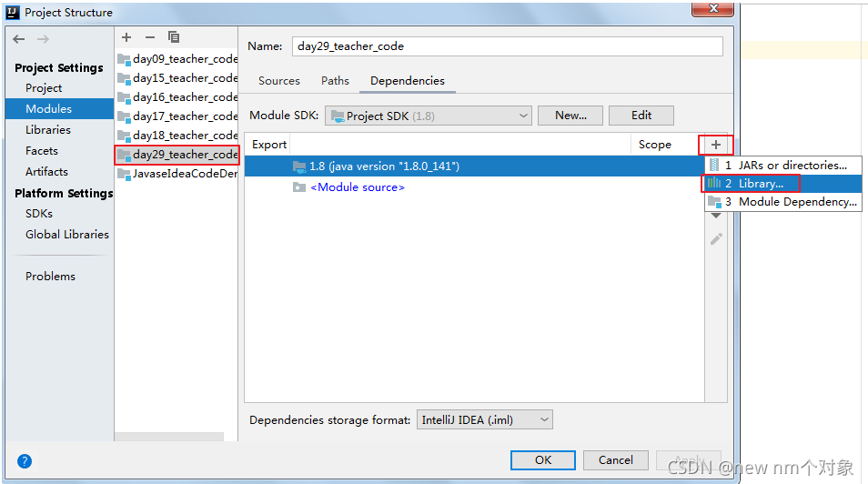Click the module list horizontal scrollbar
868x484 pixels.
pos(169,437)
